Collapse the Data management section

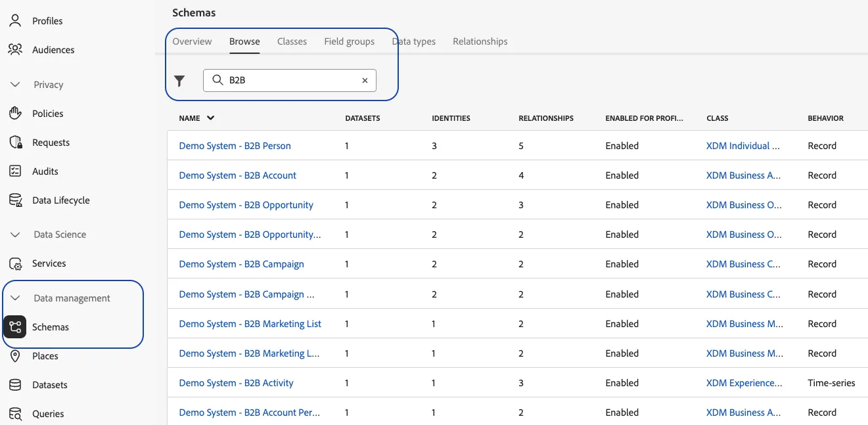pyautogui.click(x=16, y=298)
